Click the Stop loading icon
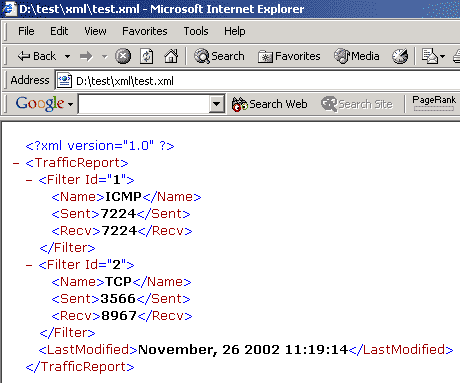 (123, 56)
